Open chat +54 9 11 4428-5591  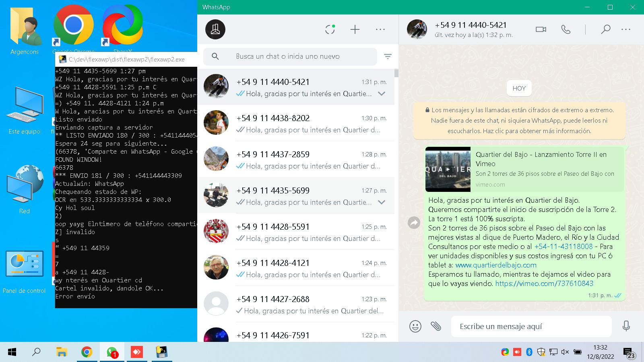click(296, 232)
